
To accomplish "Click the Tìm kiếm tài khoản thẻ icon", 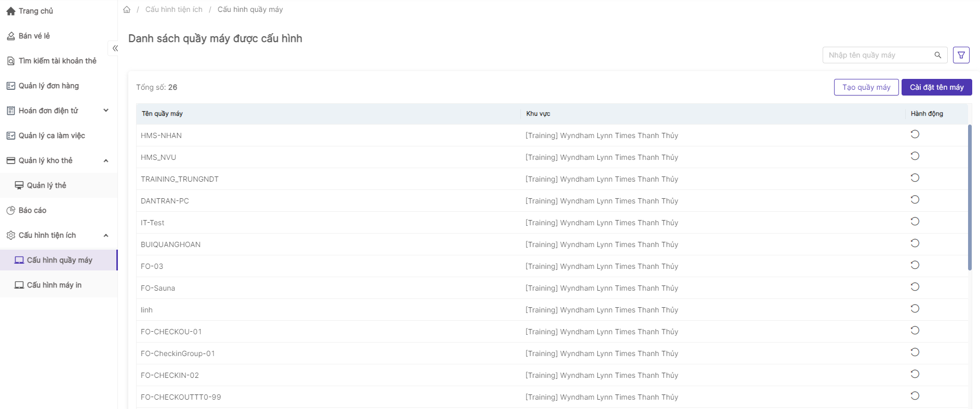I will pyautogui.click(x=11, y=61).
